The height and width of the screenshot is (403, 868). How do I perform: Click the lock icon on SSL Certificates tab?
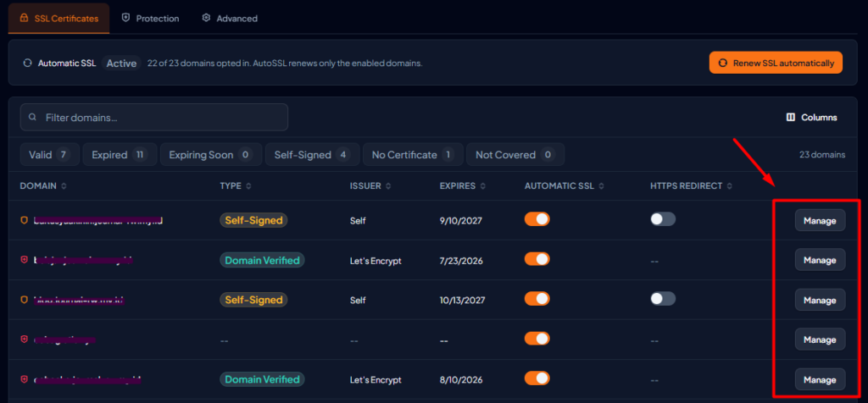point(24,18)
